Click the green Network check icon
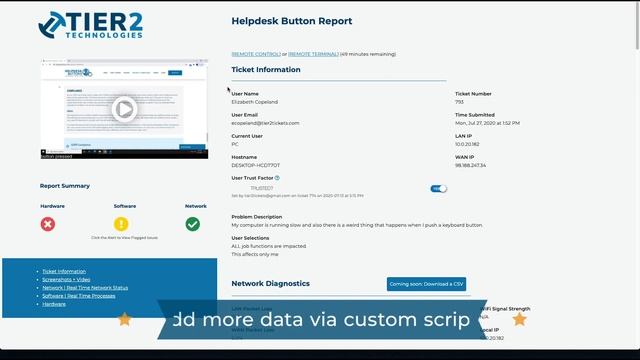Screen dimensions: 640x360 point(193,224)
